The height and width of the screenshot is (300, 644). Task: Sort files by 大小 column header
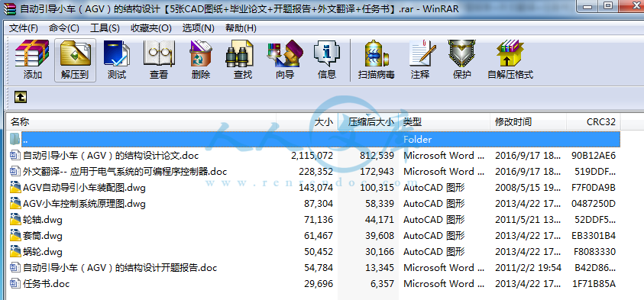point(307,122)
